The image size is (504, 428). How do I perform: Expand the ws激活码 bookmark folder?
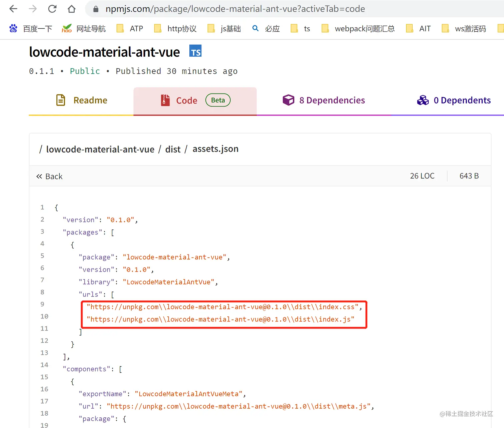[x=464, y=29]
